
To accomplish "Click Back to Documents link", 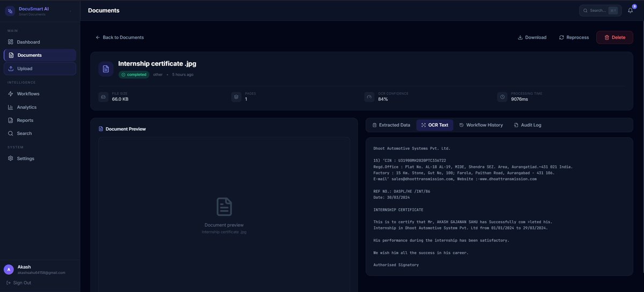I will click(x=120, y=38).
